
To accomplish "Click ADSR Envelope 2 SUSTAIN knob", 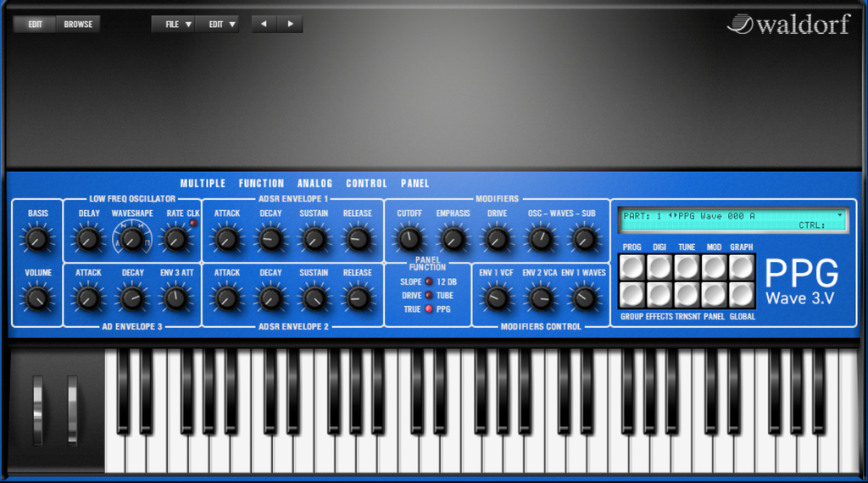I will coord(314,299).
